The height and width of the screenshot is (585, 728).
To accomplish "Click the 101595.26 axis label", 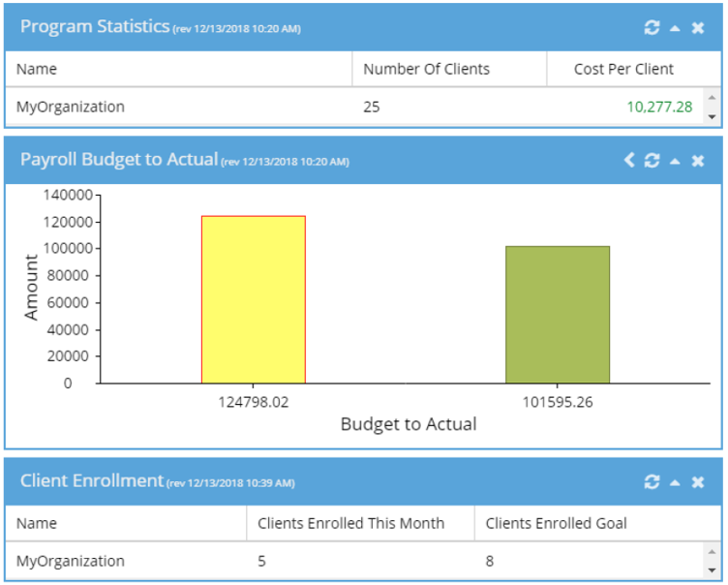I will pos(558,402).
